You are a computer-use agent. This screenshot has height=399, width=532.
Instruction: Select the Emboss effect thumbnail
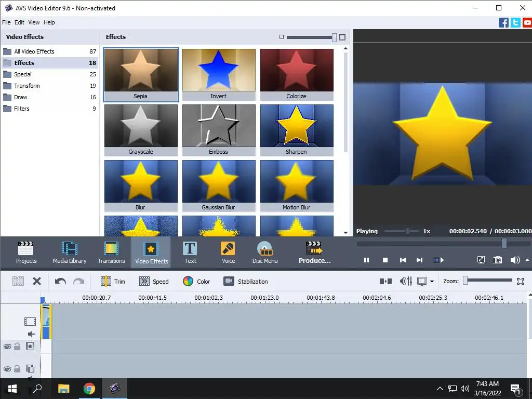point(219,130)
